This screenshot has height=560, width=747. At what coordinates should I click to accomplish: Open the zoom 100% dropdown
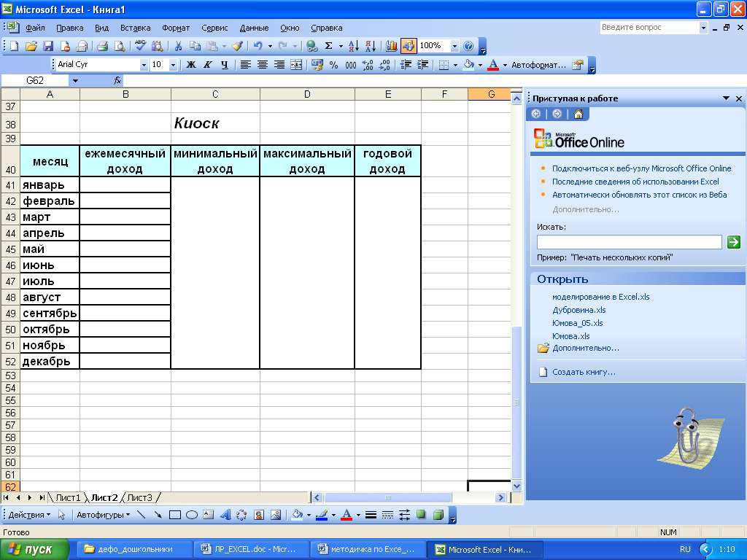[454, 46]
